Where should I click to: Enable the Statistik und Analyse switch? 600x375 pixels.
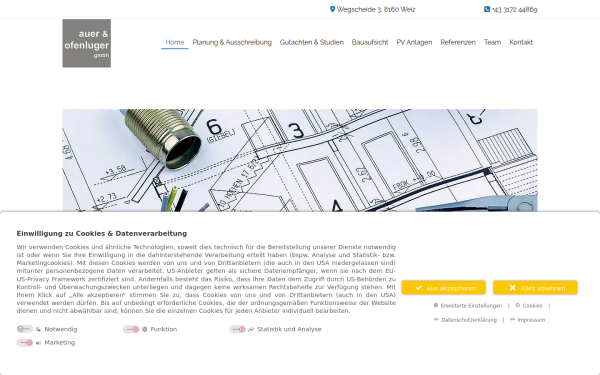point(238,329)
